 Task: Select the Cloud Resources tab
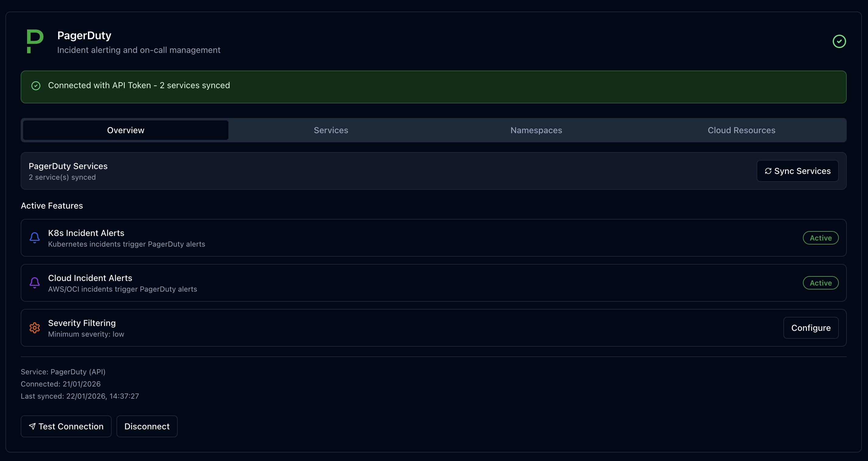pyautogui.click(x=741, y=130)
